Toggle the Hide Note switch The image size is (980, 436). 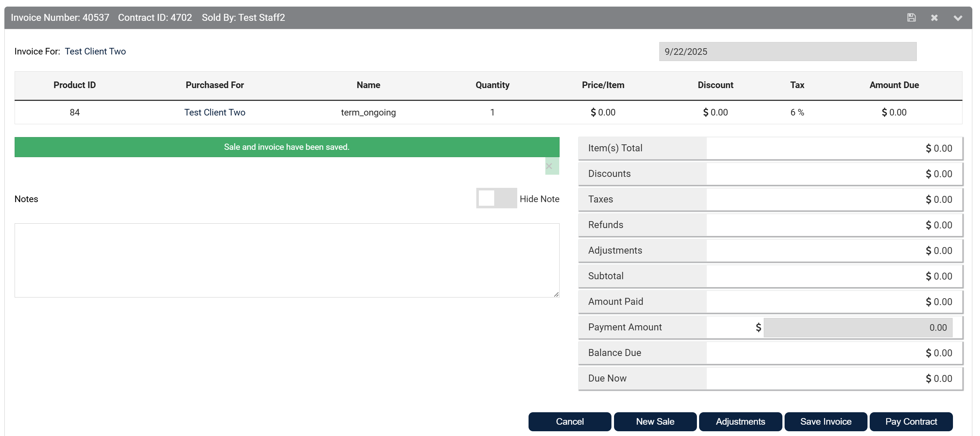pos(496,198)
